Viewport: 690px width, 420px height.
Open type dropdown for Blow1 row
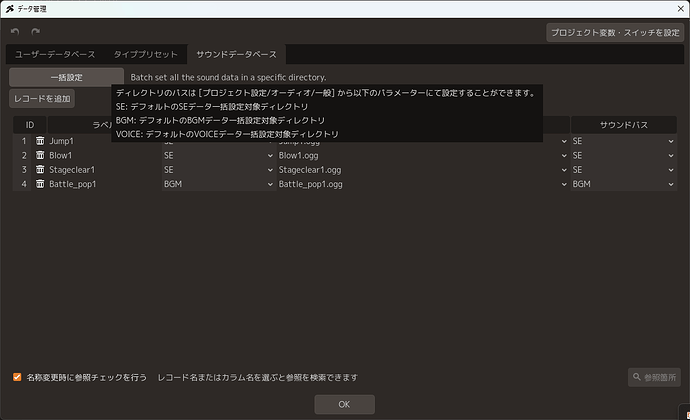[219, 155]
